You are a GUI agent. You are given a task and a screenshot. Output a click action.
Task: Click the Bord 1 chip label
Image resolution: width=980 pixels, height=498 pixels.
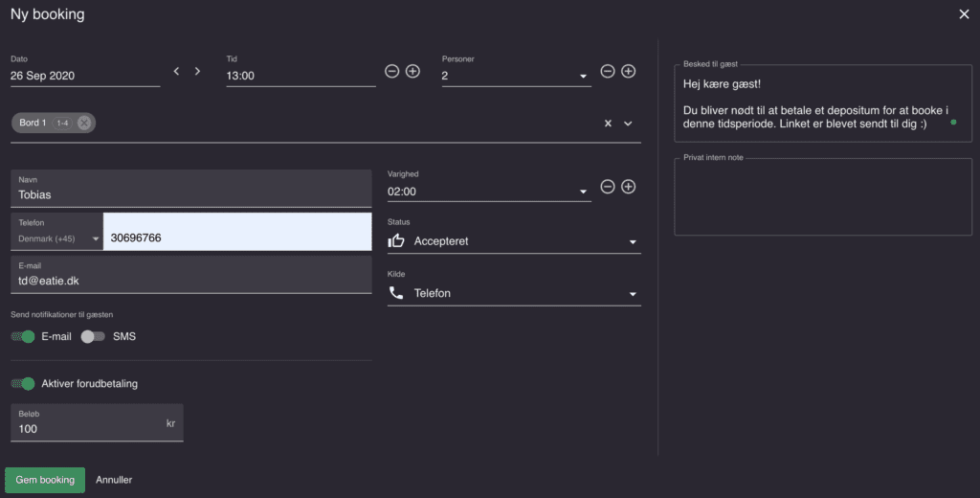pos(33,124)
